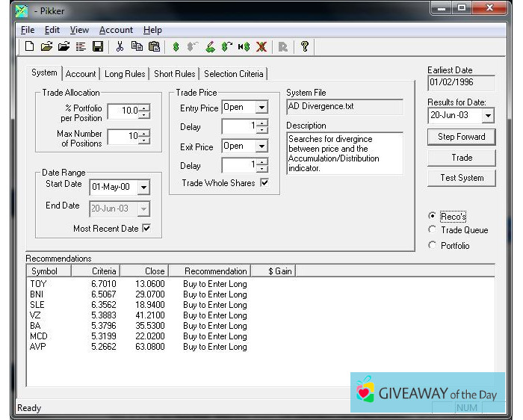Open the Account menu
The height and width of the screenshot is (420, 523).
pyautogui.click(x=116, y=30)
